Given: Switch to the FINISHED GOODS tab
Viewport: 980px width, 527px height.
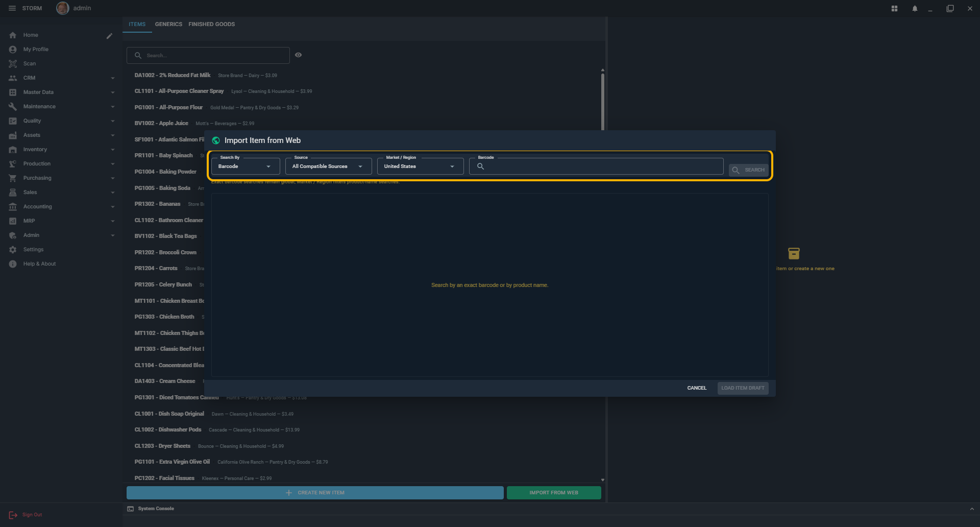Looking at the screenshot, I should [x=211, y=25].
